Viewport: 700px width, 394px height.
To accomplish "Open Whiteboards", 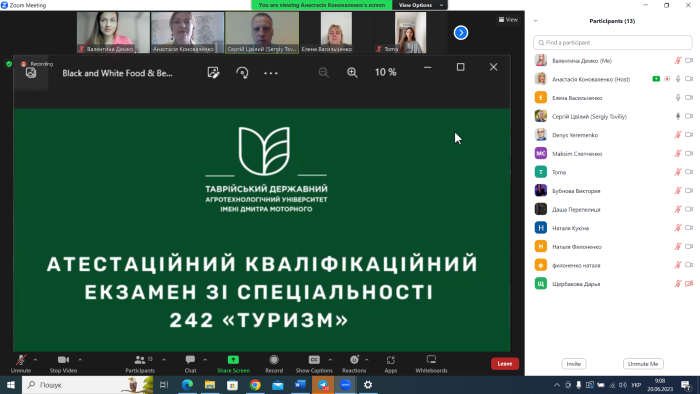I will tap(431, 364).
